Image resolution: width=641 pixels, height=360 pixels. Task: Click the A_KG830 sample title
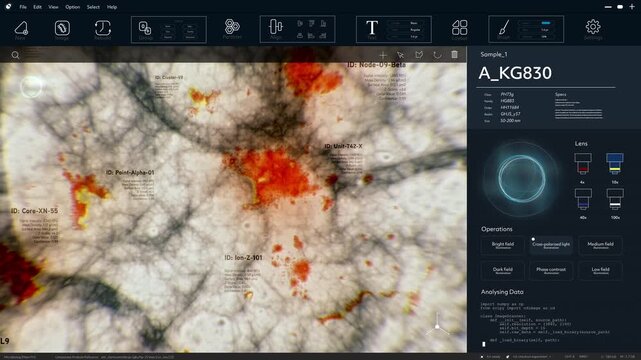(515, 73)
